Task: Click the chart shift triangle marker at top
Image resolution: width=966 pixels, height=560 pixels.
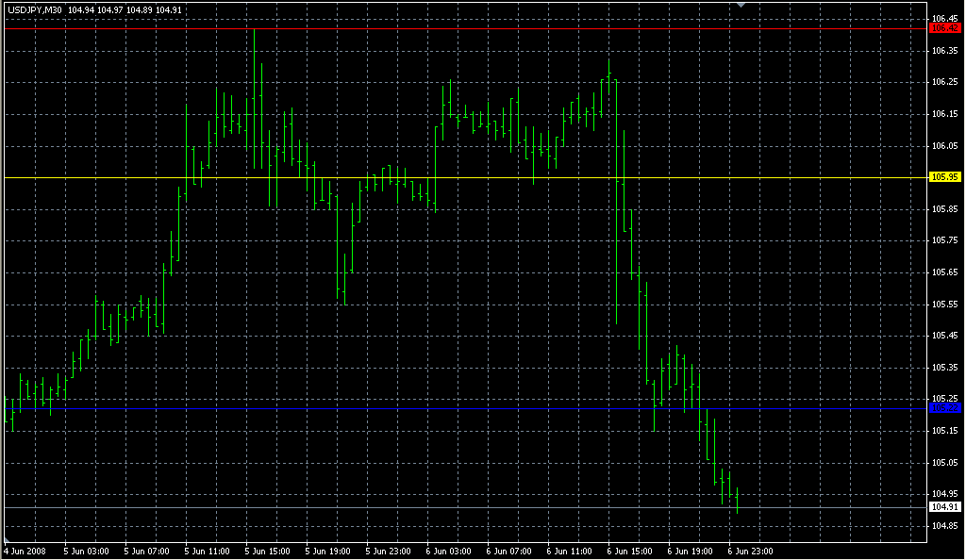Action: (742, 5)
